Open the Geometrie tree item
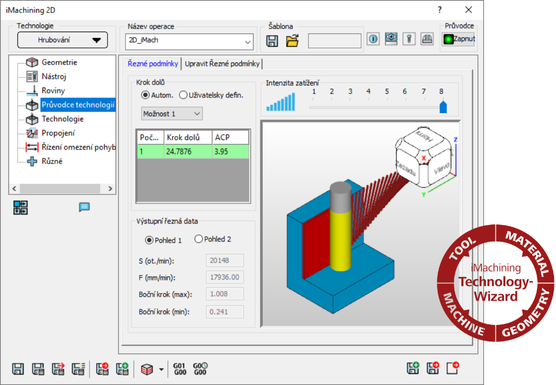Image resolution: width=556 pixels, height=385 pixels. point(59,62)
